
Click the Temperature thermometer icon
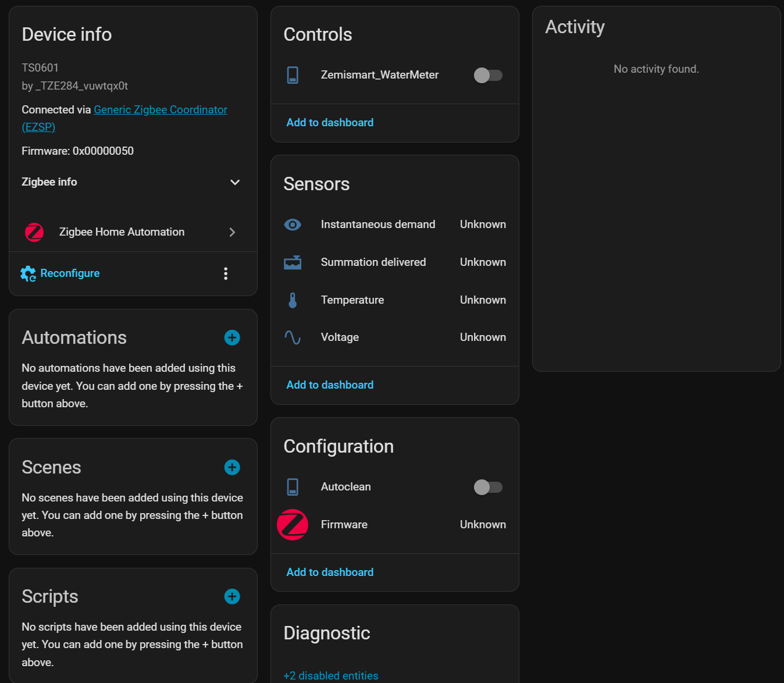[x=293, y=300]
